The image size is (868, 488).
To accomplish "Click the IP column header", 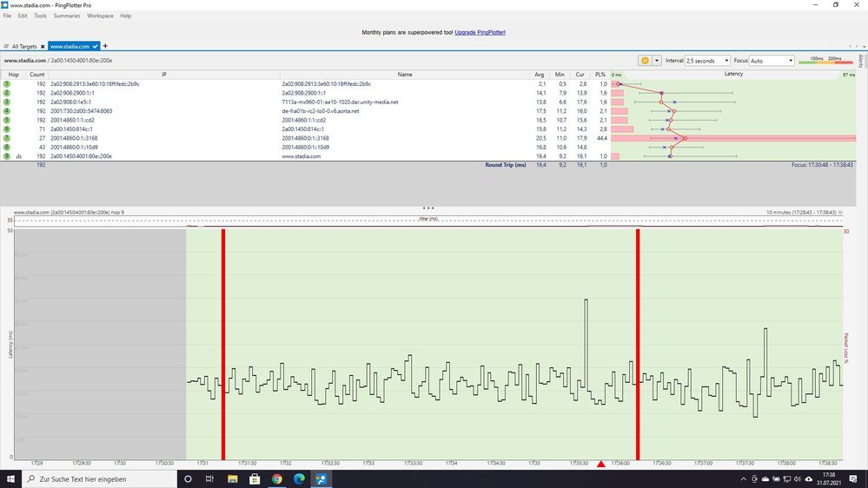I will (164, 74).
